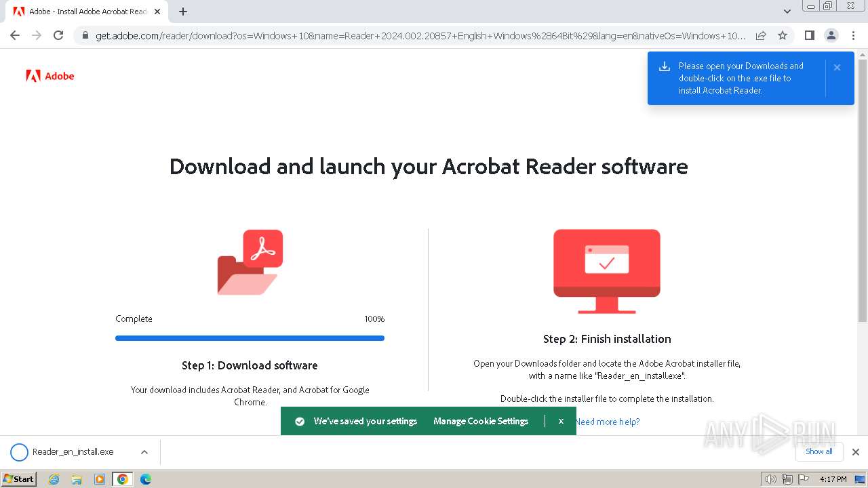Open media player from taskbar

[100, 479]
